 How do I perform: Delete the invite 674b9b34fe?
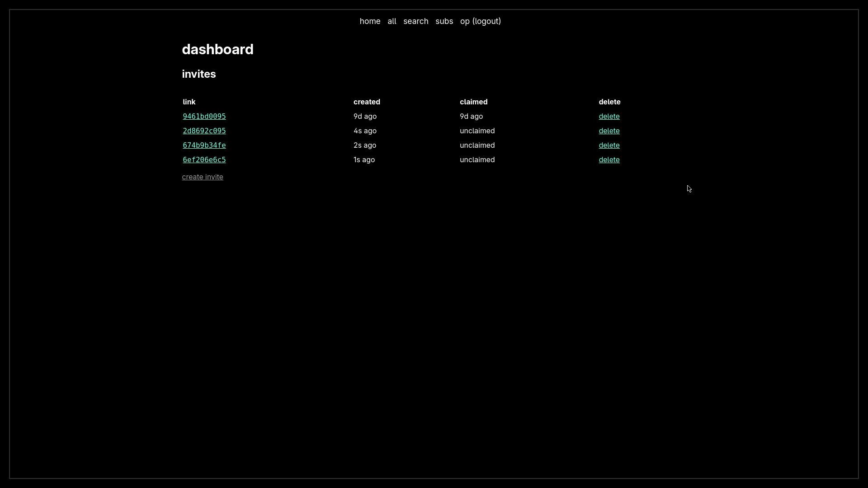click(x=609, y=145)
